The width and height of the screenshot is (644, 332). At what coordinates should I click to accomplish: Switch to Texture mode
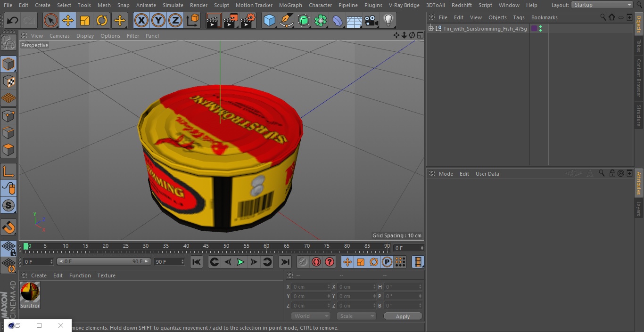coord(8,81)
